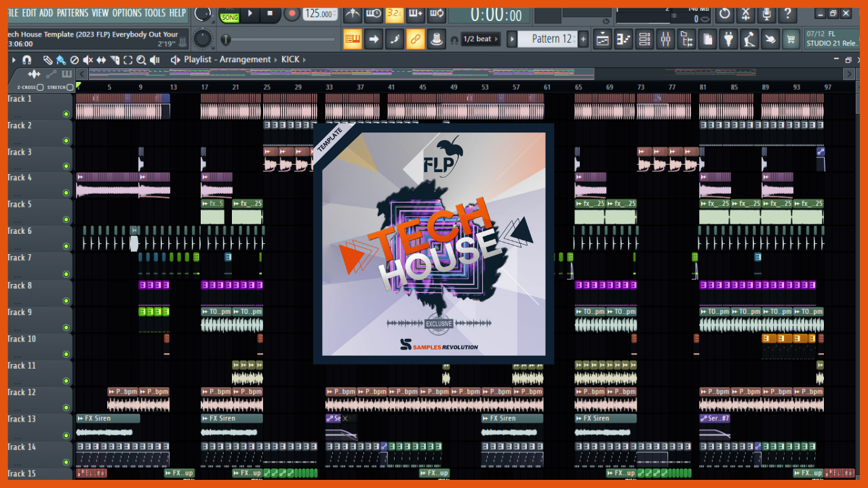
Task: Expand the Arrangement breadcrumb arrow
Action: 276,60
